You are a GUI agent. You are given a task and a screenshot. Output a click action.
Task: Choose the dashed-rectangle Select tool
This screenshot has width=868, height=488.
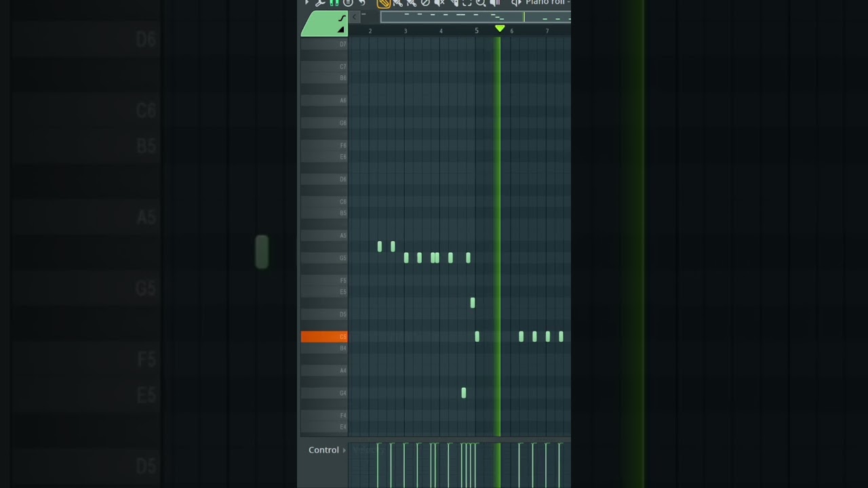(x=467, y=3)
